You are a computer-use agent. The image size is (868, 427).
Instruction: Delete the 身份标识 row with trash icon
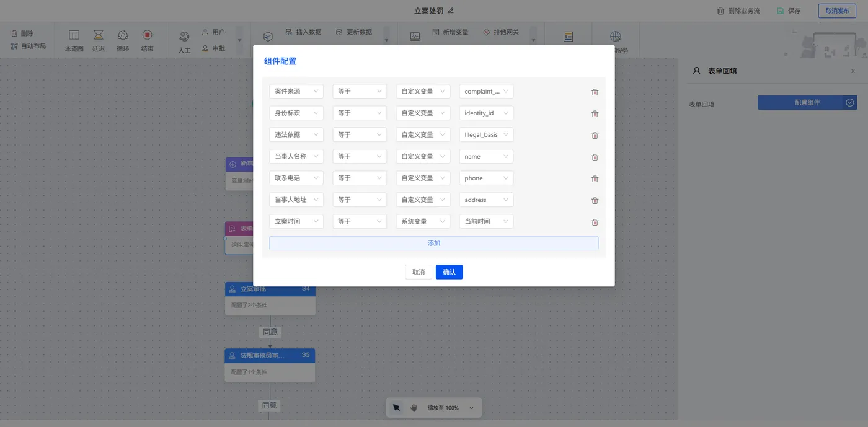(595, 113)
